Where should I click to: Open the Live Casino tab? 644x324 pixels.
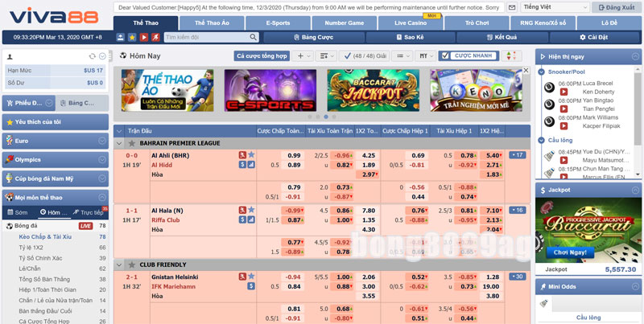[411, 23]
